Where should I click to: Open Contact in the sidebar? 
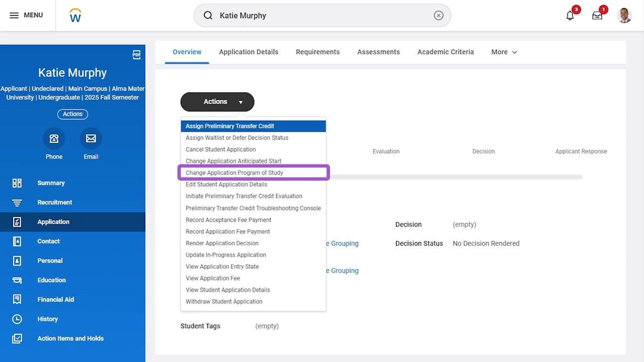point(72,241)
